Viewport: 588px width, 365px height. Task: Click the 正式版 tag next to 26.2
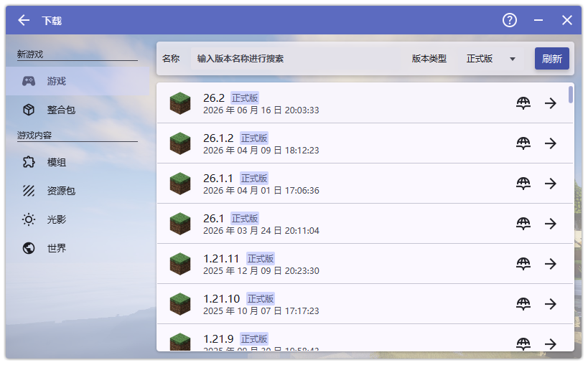click(x=245, y=98)
